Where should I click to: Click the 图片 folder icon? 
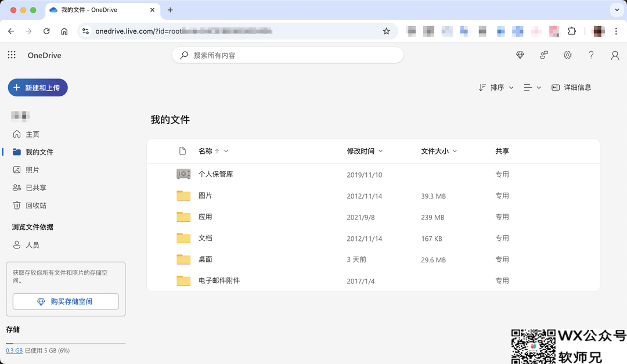click(x=183, y=196)
